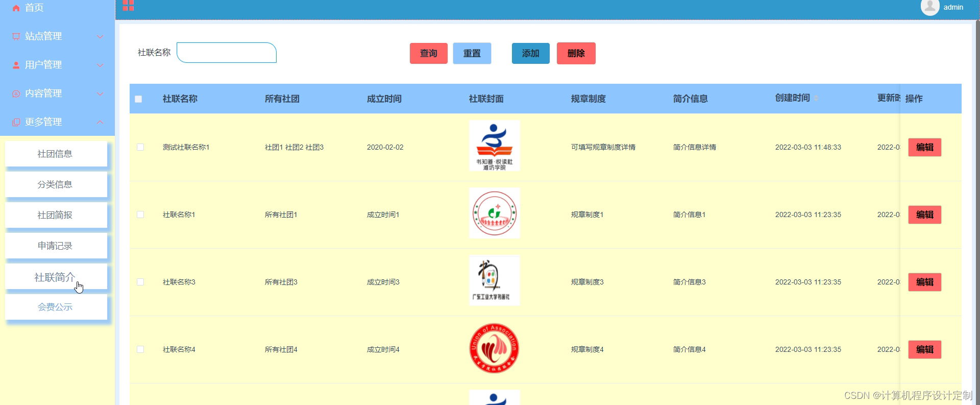Expand the 用户管理 chevron
Screen dimensions: 980x405
100,65
